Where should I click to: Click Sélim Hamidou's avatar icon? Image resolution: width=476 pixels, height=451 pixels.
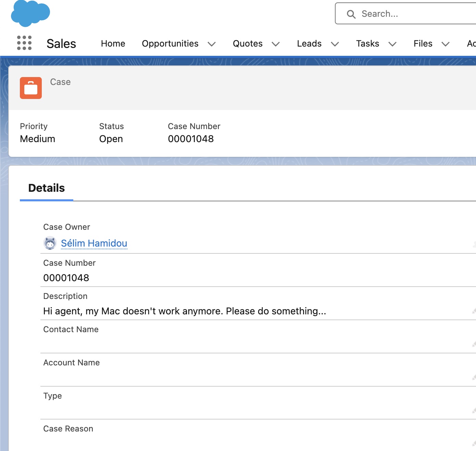(50, 243)
